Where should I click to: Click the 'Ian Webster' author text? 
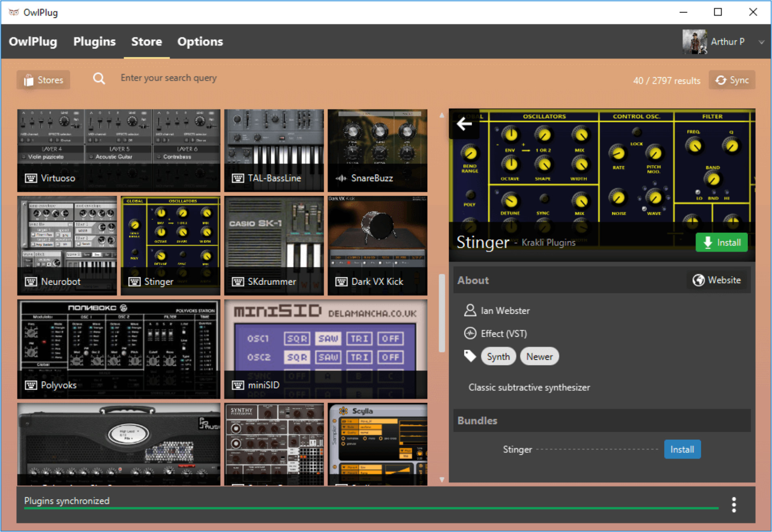505,310
